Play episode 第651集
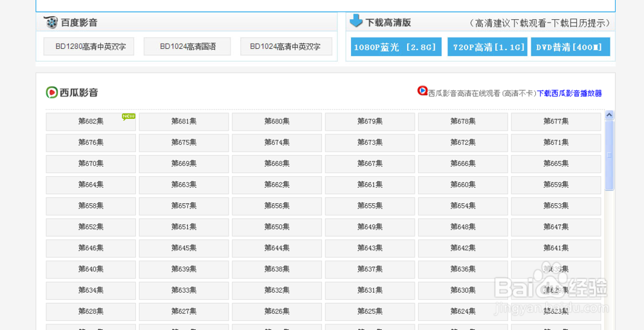This screenshot has width=644, height=330. 184,227
